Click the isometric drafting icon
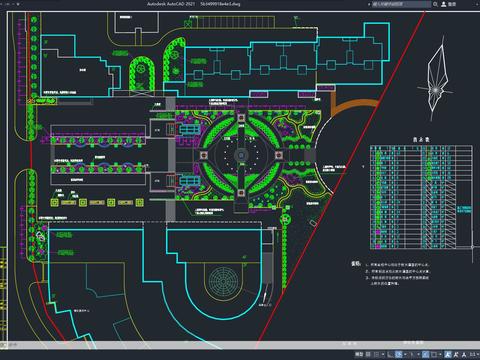 (412, 354)
